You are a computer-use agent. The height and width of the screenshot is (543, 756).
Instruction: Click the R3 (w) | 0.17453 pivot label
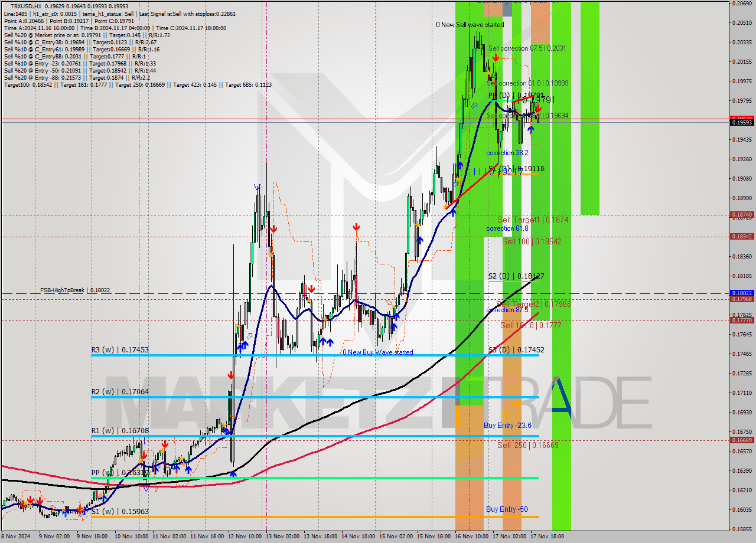pos(120,350)
